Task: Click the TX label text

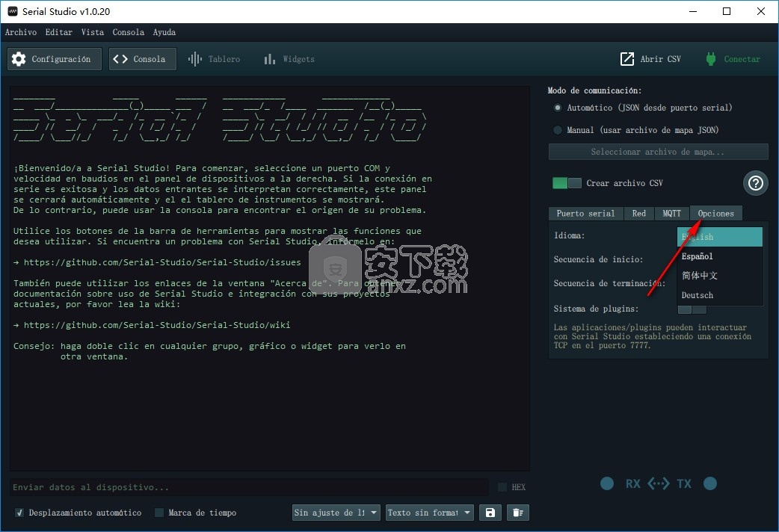Action: pyautogui.click(x=684, y=483)
